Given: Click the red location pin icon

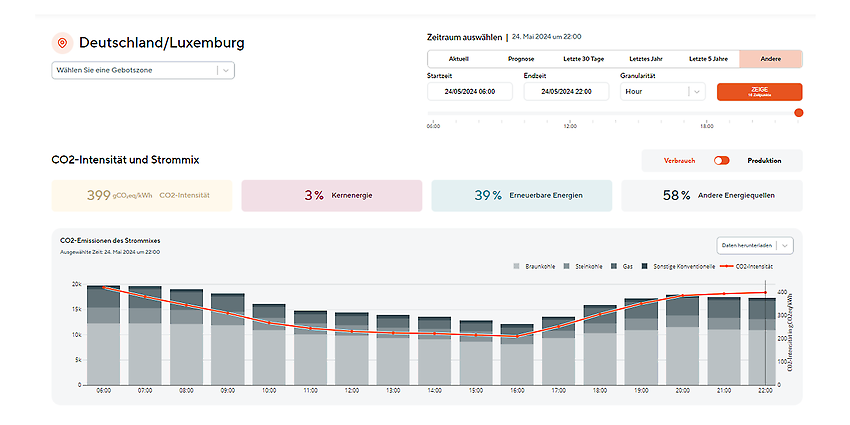Looking at the screenshot, I should [x=62, y=43].
